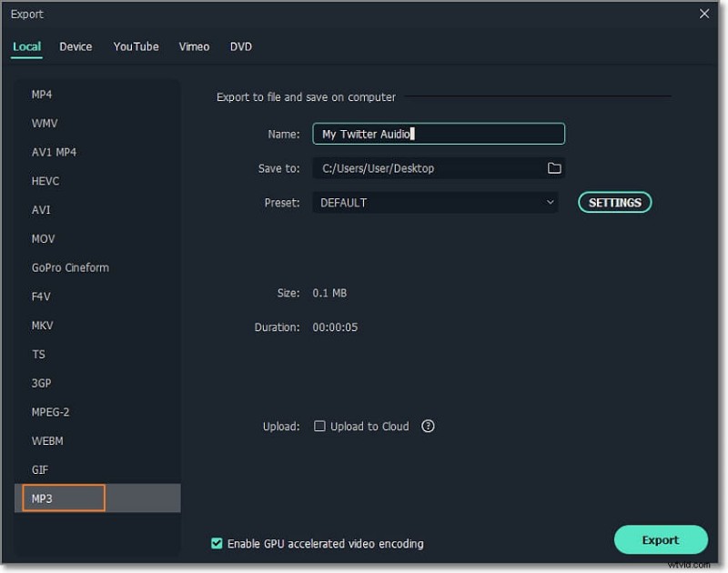Select the DVD export tab
728x573 pixels.
240,46
